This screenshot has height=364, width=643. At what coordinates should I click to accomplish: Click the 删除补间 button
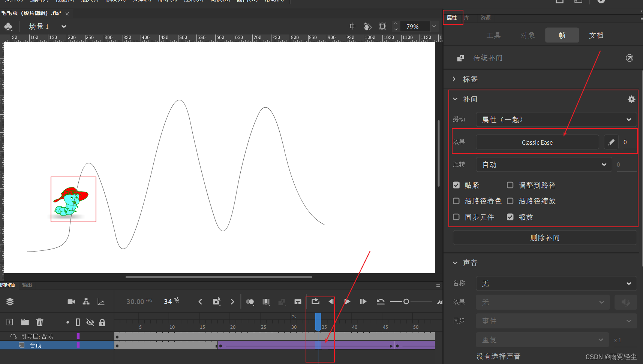[545, 238]
